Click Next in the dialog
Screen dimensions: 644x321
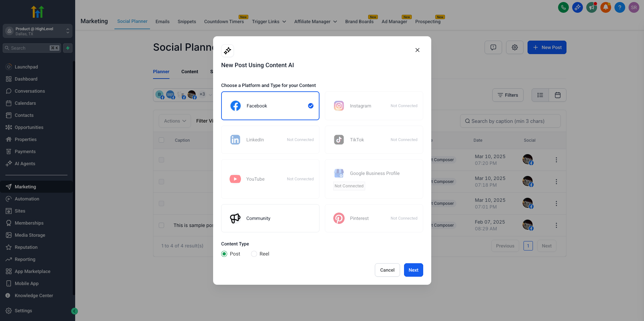pyautogui.click(x=413, y=270)
